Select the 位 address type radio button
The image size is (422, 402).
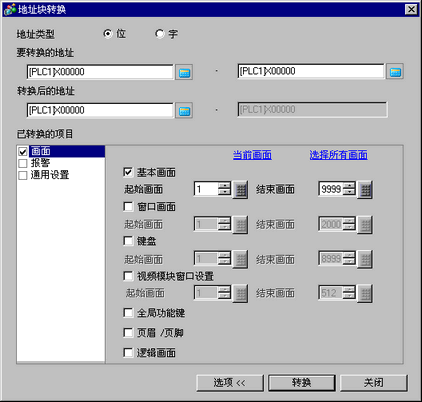pos(108,34)
